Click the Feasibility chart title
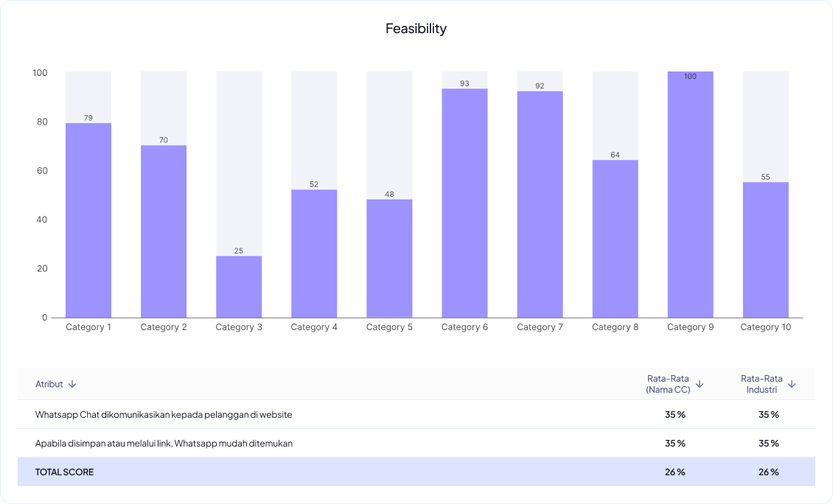 pyautogui.click(x=416, y=28)
